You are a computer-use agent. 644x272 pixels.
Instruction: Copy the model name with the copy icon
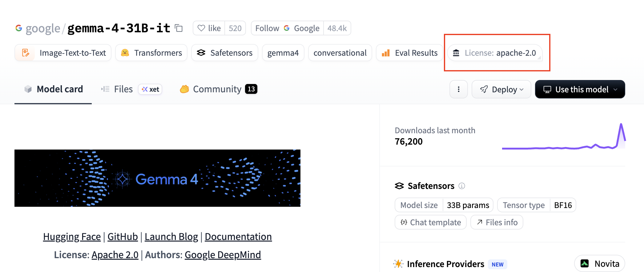click(x=179, y=28)
